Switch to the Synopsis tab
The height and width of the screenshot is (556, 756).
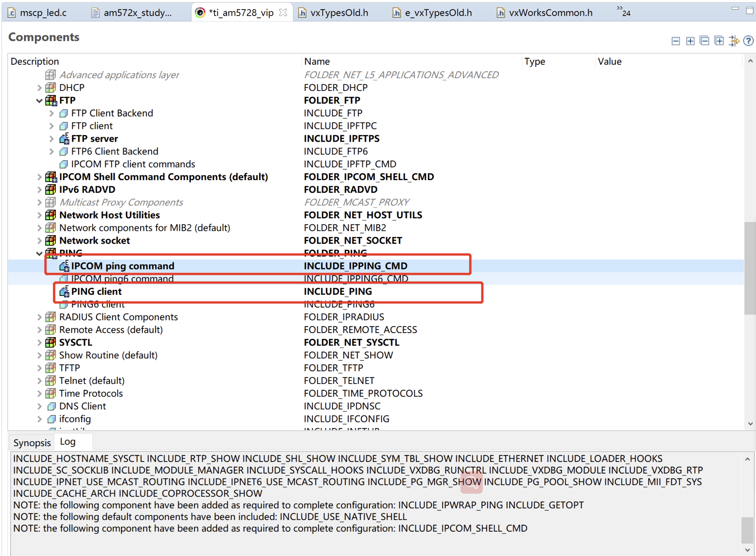click(32, 443)
